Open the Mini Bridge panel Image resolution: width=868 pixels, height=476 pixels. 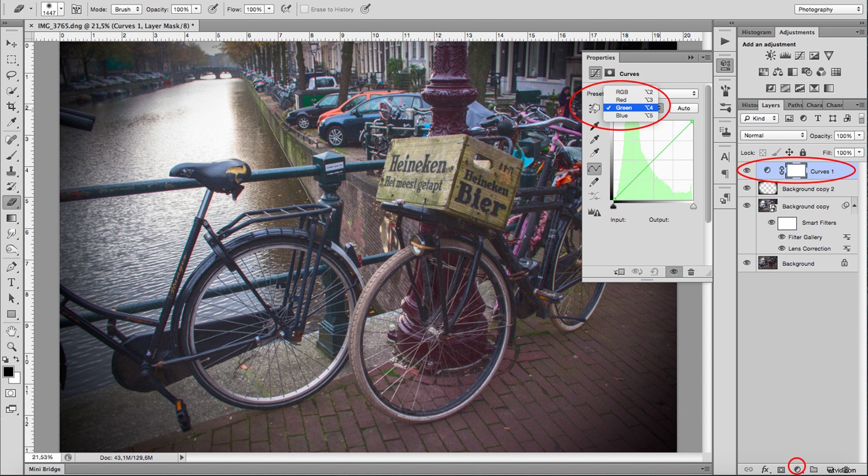pos(45,469)
